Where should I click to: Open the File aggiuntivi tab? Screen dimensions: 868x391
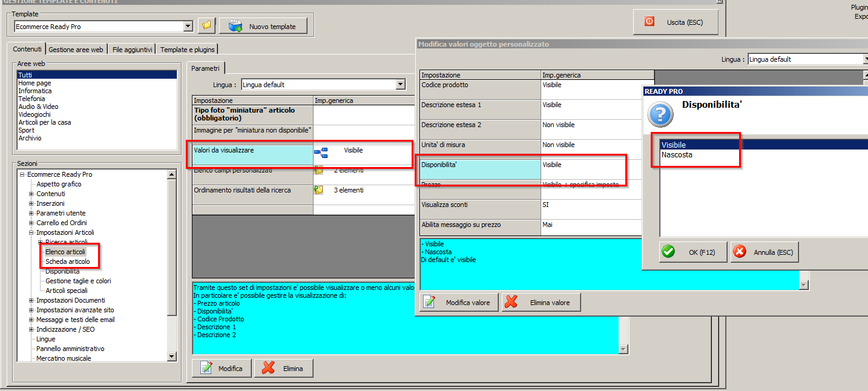click(132, 50)
